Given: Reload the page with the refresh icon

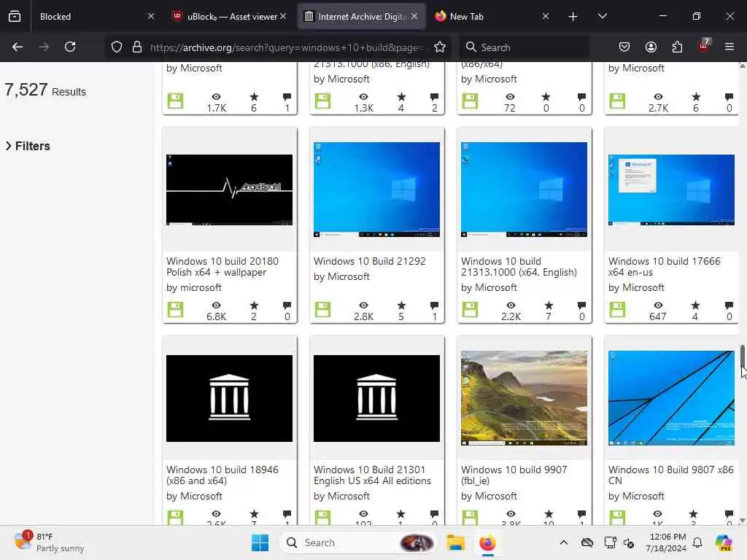Looking at the screenshot, I should tap(70, 47).
